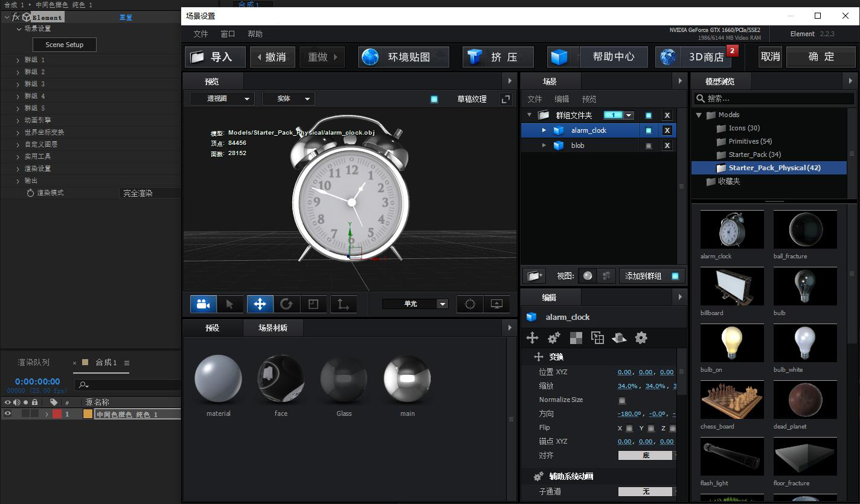Viewport: 860px width, 504px height.
Task: Click the crosshair re-center view icon
Action: [470, 304]
